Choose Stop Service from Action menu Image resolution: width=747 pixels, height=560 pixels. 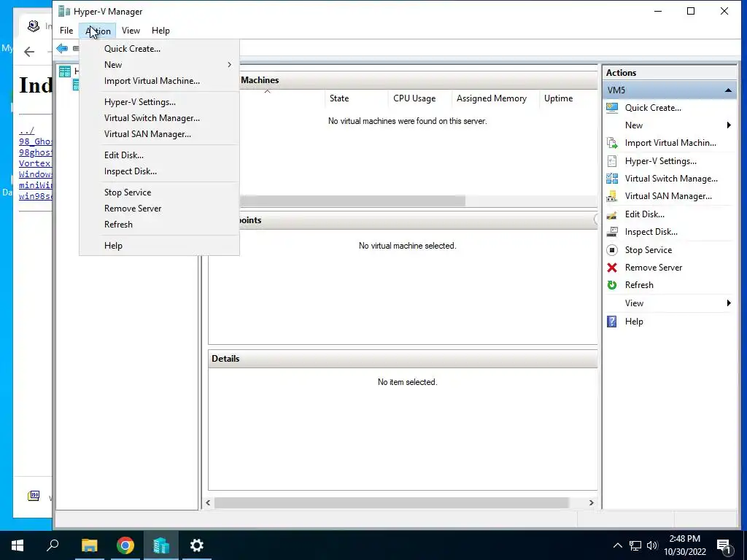(159, 192)
